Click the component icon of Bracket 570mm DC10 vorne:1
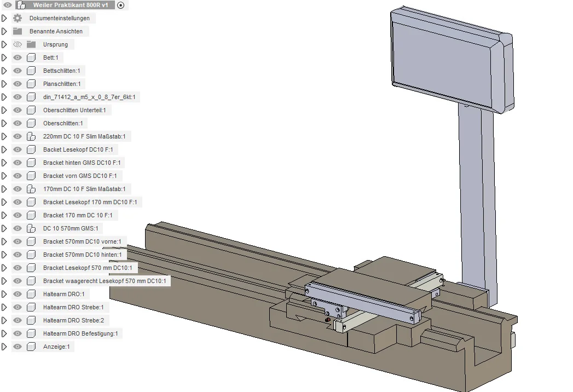The height and width of the screenshot is (392, 573). [31, 241]
